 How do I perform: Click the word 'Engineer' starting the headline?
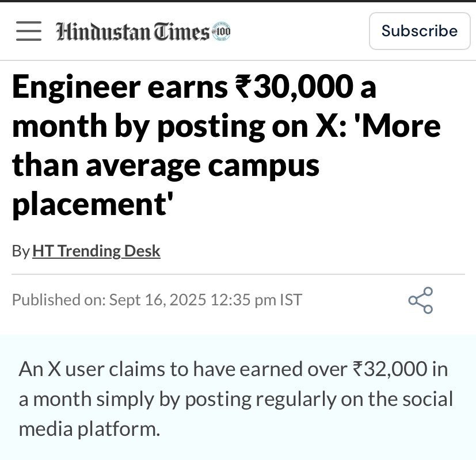tap(76, 88)
